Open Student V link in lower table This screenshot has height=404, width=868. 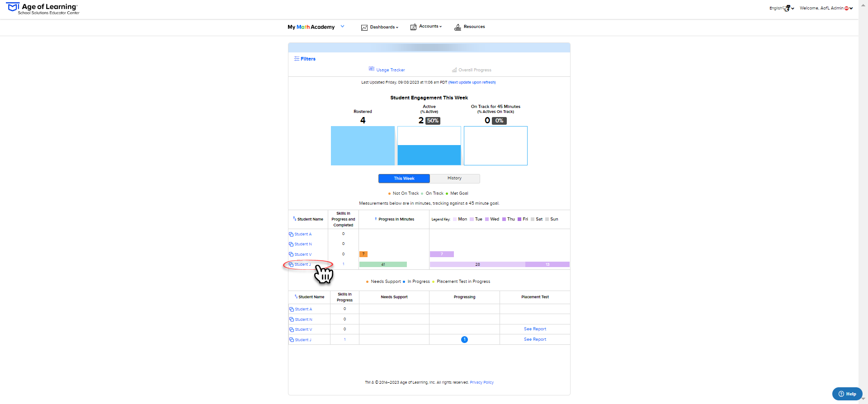point(303,330)
